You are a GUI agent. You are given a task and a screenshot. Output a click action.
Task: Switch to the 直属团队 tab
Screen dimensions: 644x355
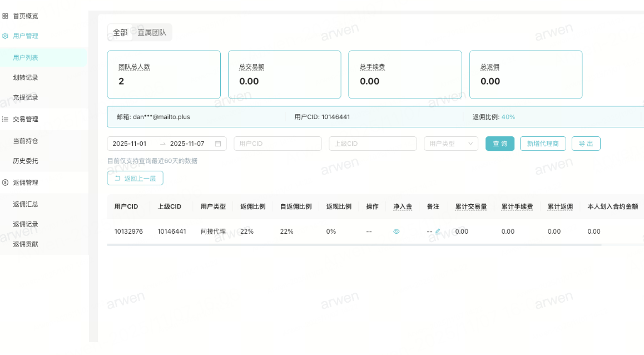pos(152,33)
